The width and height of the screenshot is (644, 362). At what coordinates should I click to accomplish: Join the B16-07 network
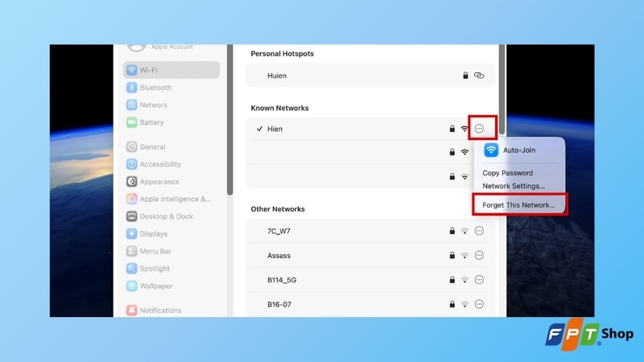point(370,304)
